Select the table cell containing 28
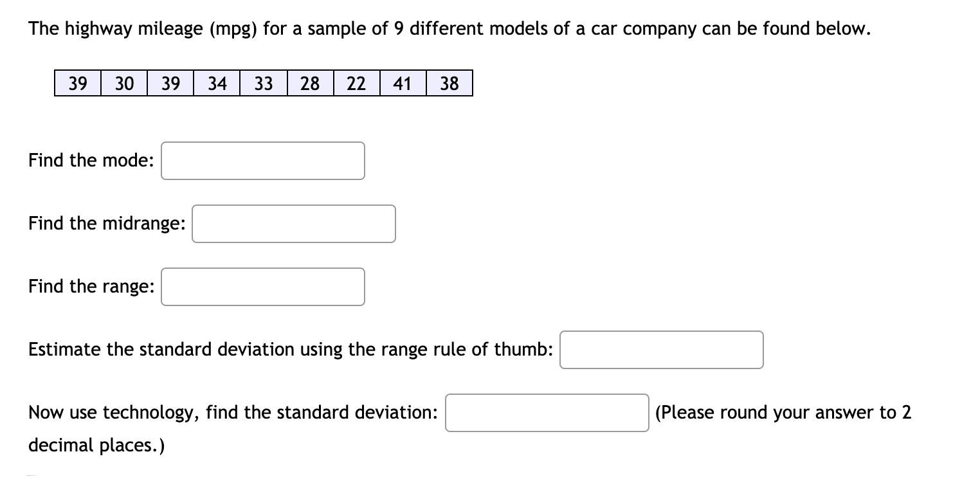 point(309,83)
